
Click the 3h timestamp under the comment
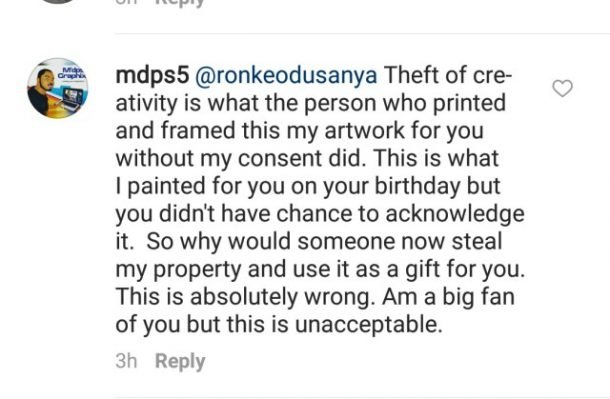pos(126,360)
